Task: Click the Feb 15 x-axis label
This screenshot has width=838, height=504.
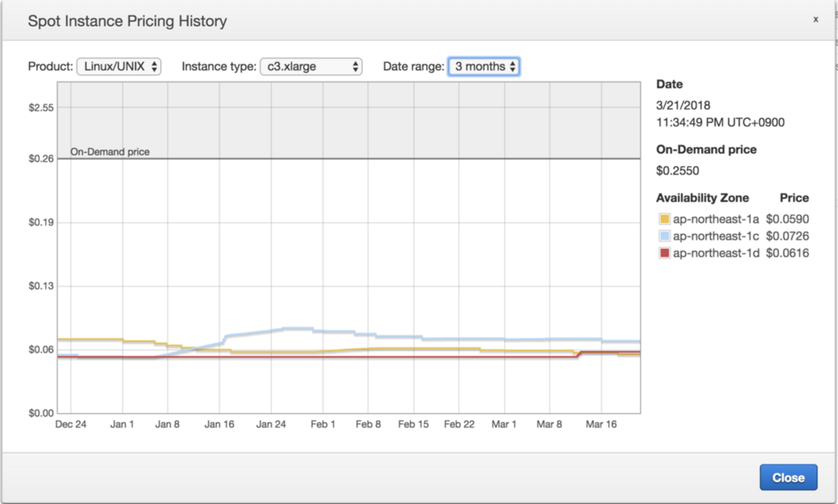Action: tap(413, 424)
